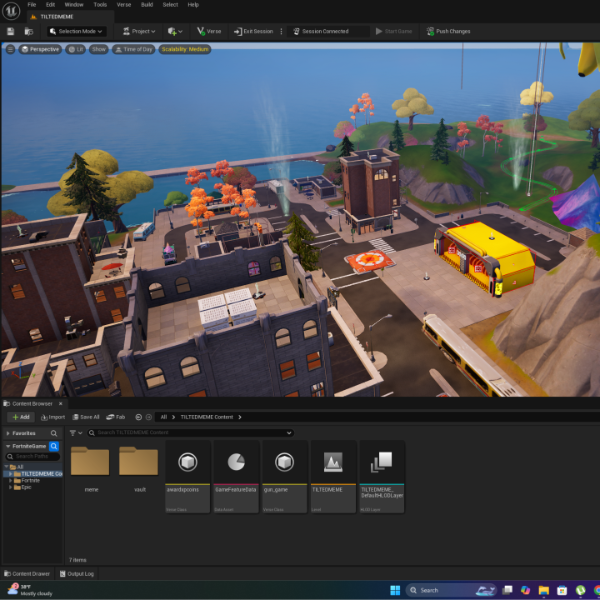Collapse the FortniteGame section

tap(8, 446)
